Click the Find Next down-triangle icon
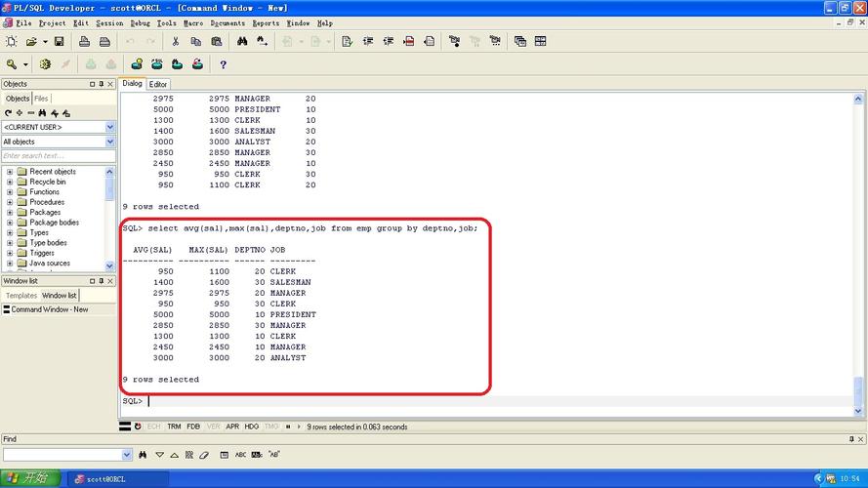Screen dimensions: 868x488 click(159, 455)
